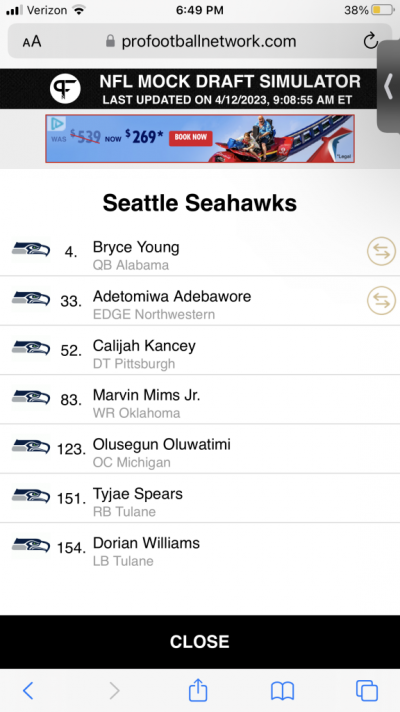400x712 pixels.
Task: Close the Seattle Seahawks picks panel
Action: 200,642
